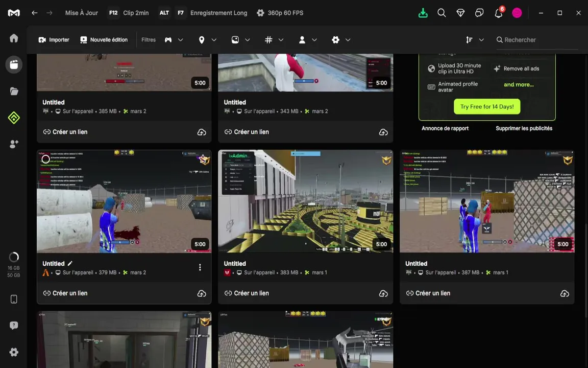
Task: Open the mobile device icon in sidebar
Action: coord(14,300)
